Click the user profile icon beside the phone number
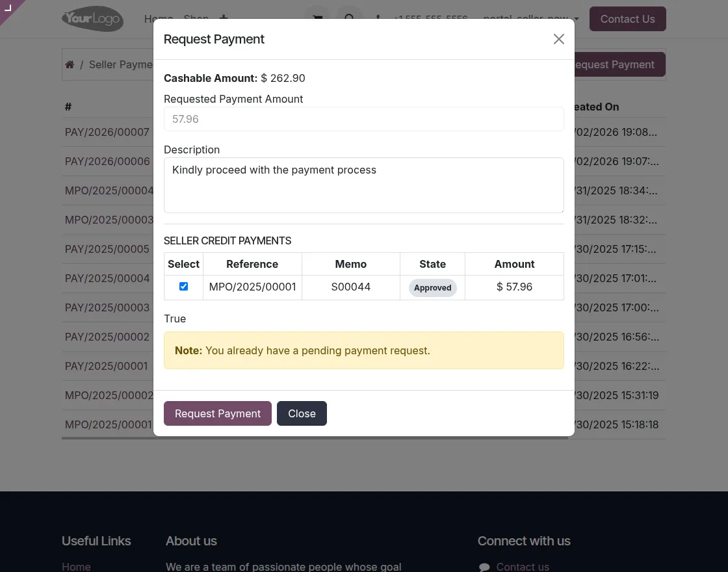This screenshot has width=728, height=572. click(378, 19)
